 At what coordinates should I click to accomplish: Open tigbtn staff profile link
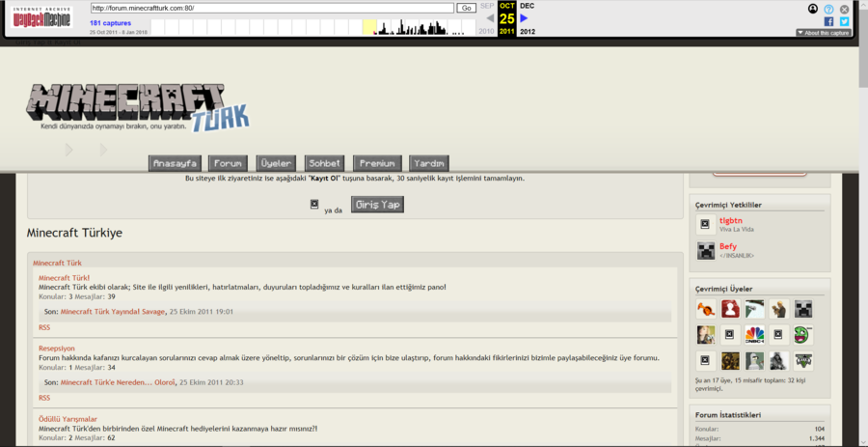[731, 220]
